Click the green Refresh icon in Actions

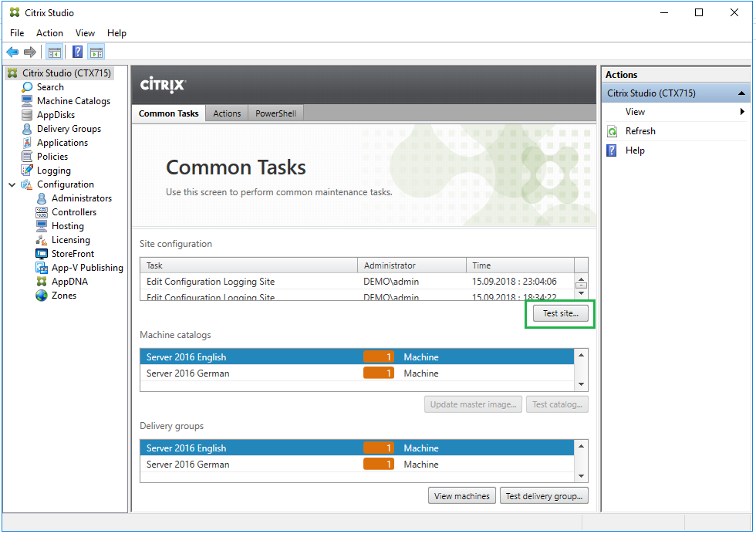(613, 131)
